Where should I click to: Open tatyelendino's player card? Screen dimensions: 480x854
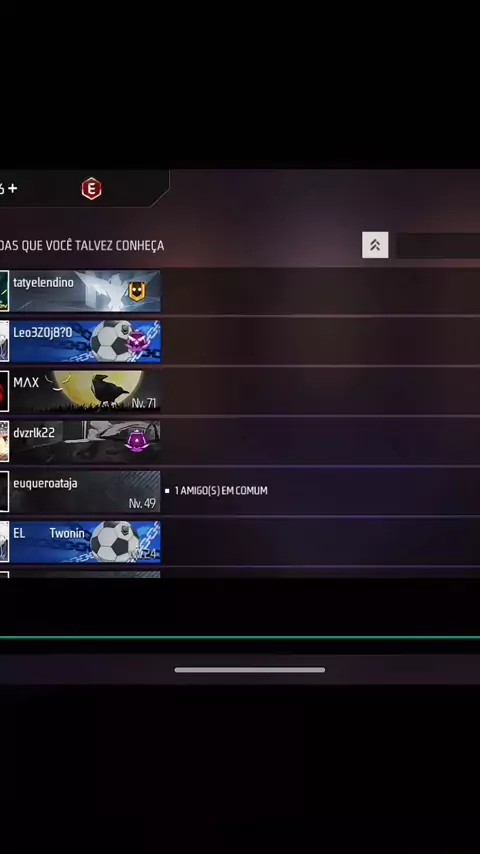point(80,291)
